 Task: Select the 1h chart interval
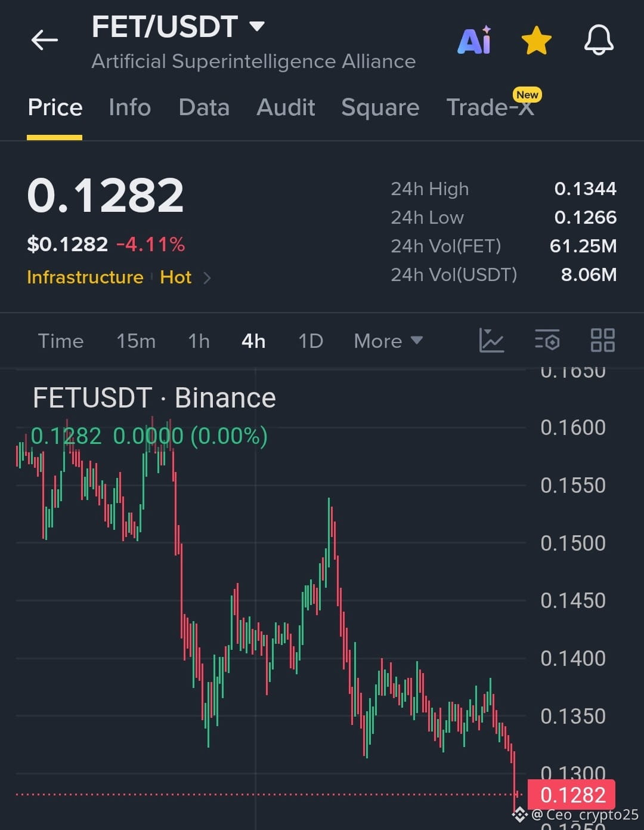[x=199, y=341]
